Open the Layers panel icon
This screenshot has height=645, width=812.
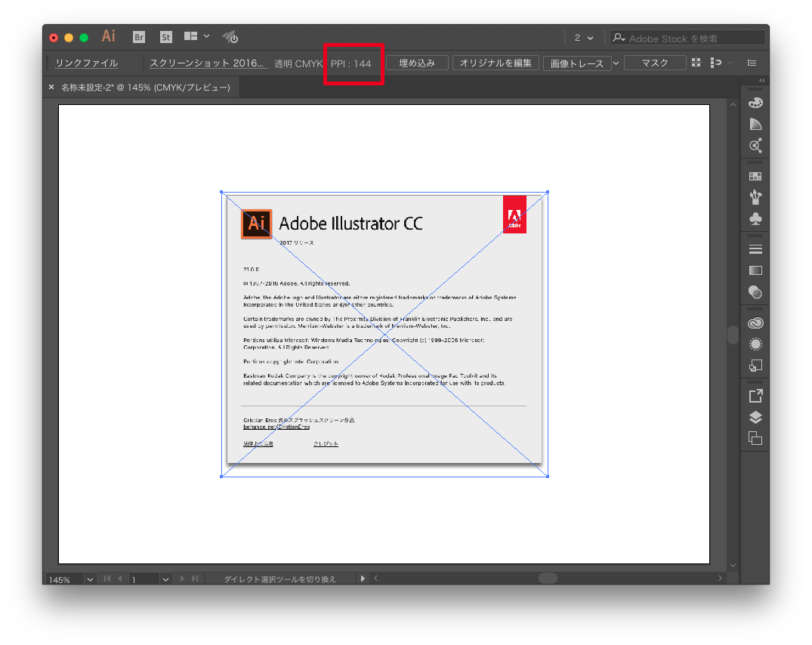coord(755,417)
